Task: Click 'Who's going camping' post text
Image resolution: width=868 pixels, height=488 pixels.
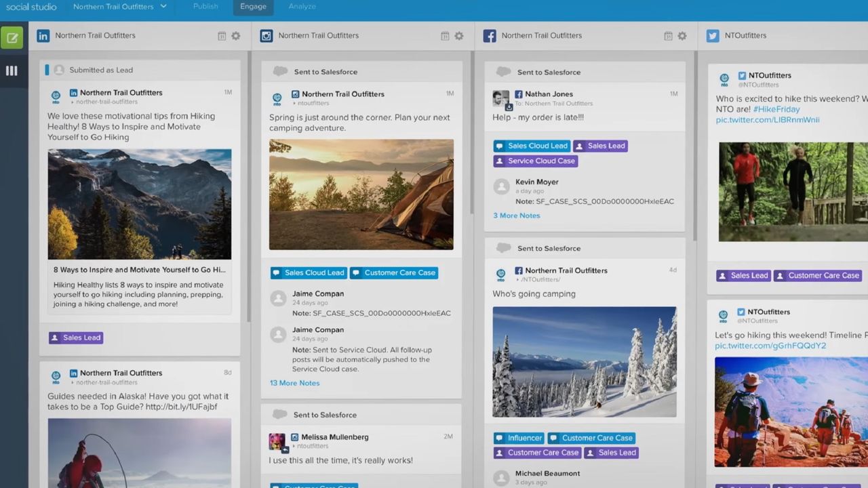Action: tap(534, 294)
